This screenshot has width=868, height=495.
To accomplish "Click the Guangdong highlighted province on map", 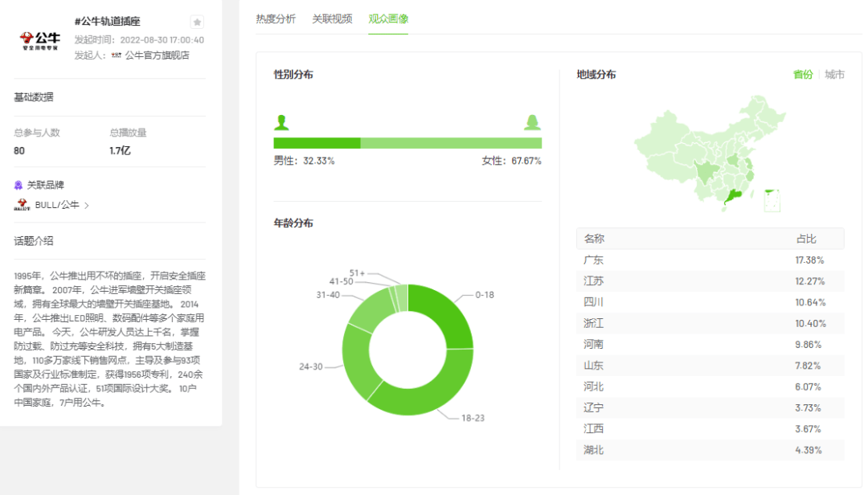I will tap(734, 197).
